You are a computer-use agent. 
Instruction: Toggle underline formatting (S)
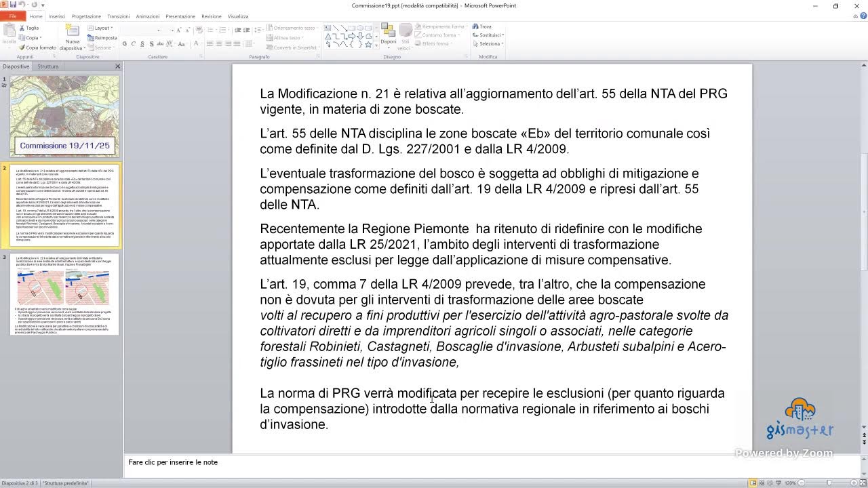[x=141, y=43]
